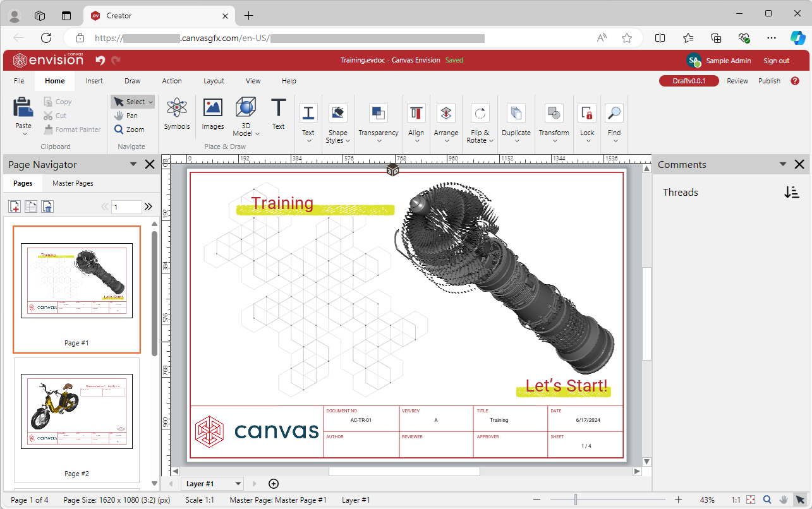This screenshot has width=812, height=509.
Task: Close the Page Navigator panel
Action: click(x=150, y=164)
